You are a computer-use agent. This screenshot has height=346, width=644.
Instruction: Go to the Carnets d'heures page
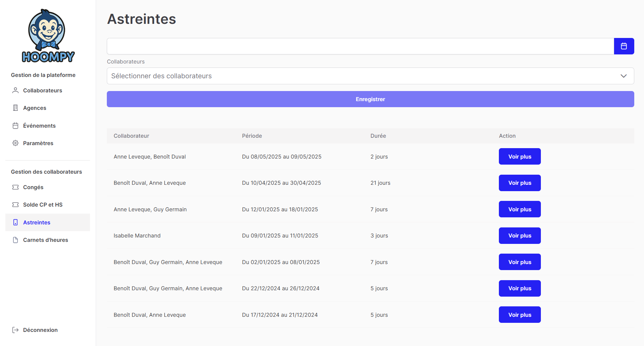[45, 240]
